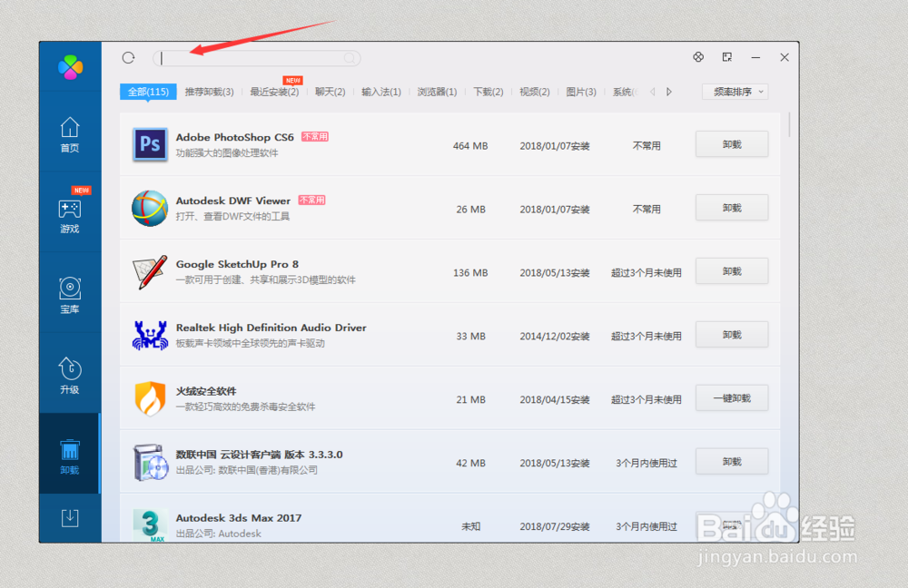Uninstall Realtek High Definition Audio Driver

point(732,335)
